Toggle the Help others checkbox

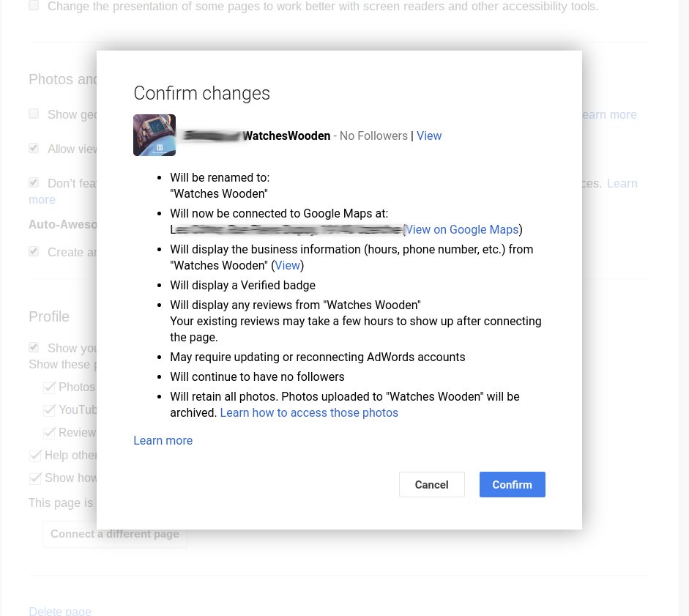[35, 455]
